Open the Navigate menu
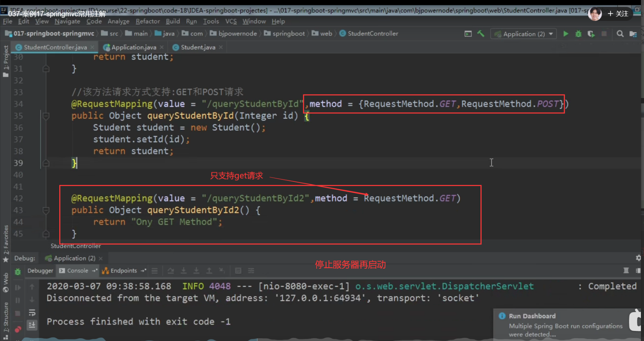 67,22
